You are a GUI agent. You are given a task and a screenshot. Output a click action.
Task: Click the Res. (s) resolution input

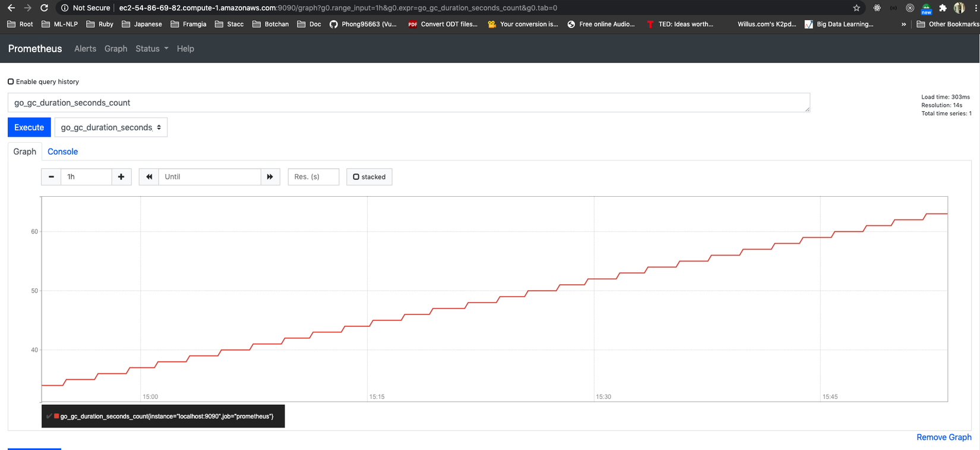point(314,177)
